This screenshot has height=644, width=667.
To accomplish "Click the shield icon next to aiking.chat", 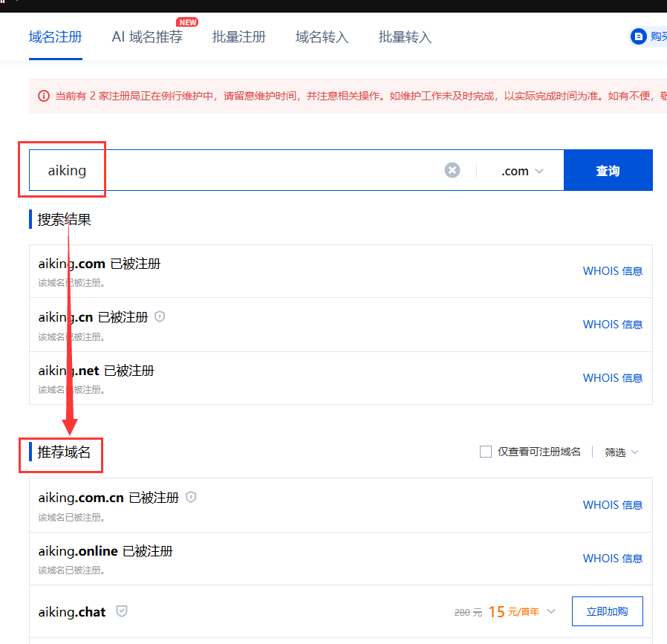I will [122, 611].
